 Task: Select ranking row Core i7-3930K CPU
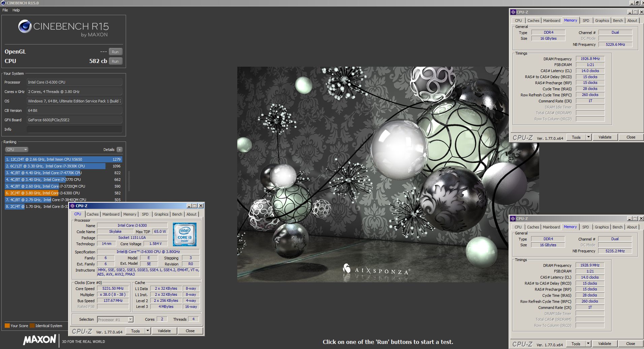click(x=63, y=166)
